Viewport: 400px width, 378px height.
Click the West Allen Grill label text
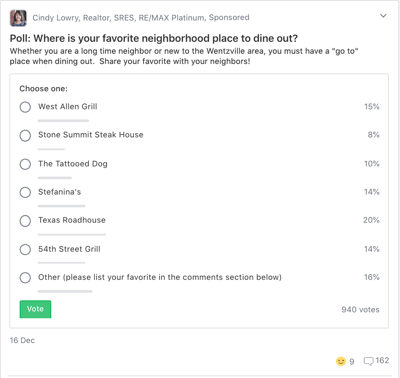(68, 107)
